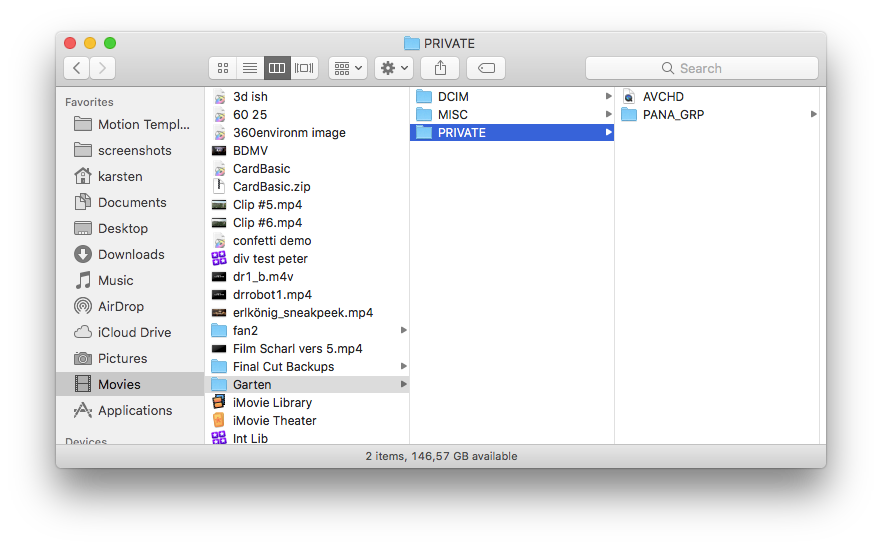Select the Film Scharl vers 5.mp4 icon
Viewport: 882px width, 548px height.
tap(219, 349)
